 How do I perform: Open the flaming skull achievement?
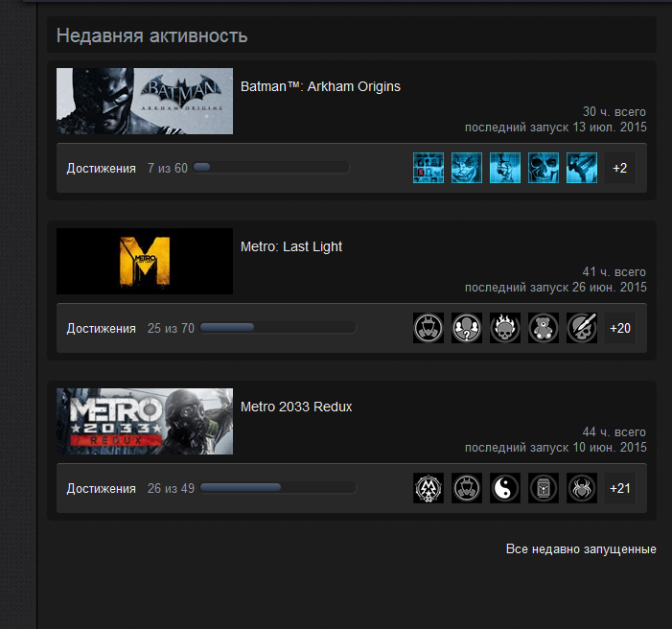pos(505,328)
